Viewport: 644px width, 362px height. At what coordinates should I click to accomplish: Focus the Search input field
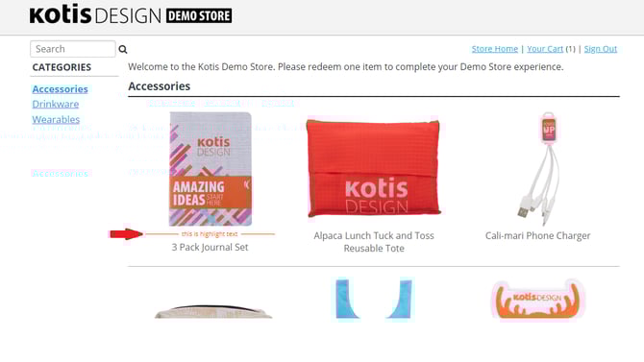[x=73, y=49]
